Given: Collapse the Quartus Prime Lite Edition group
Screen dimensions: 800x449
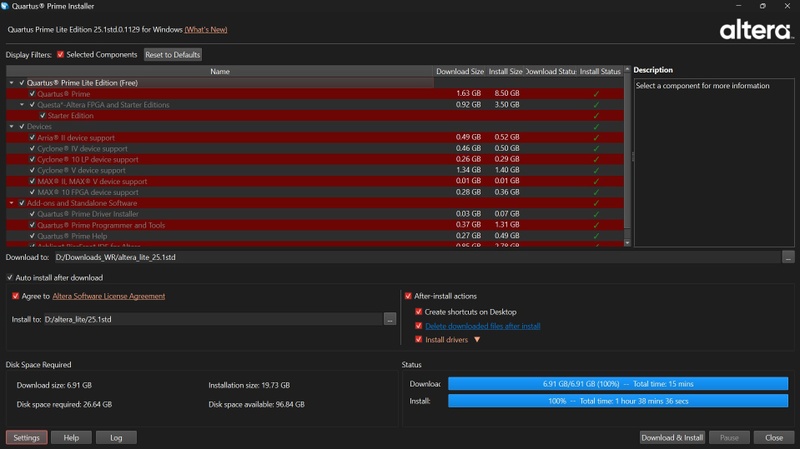Looking at the screenshot, I should [x=11, y=83].
